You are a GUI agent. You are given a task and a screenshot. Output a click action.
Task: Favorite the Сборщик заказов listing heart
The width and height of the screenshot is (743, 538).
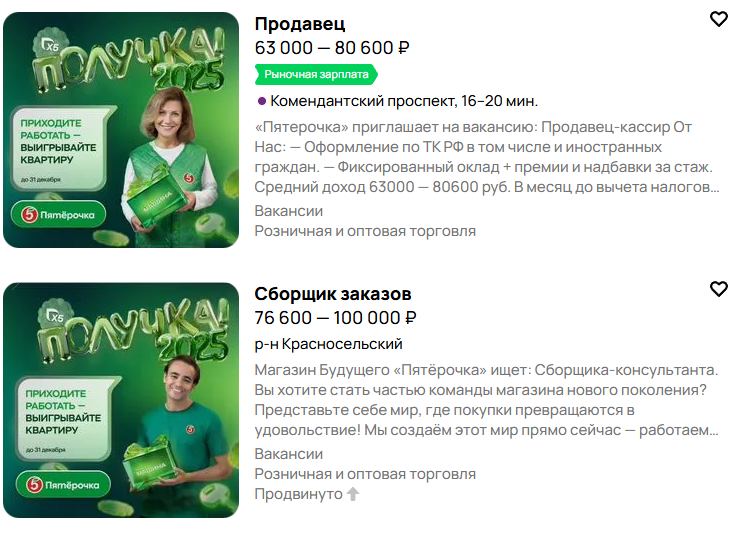tap(718, 289)
